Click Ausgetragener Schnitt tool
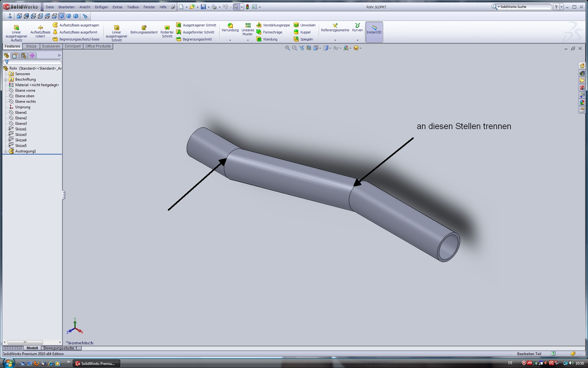This screenshot has width=588, height=368. point(196,25)
